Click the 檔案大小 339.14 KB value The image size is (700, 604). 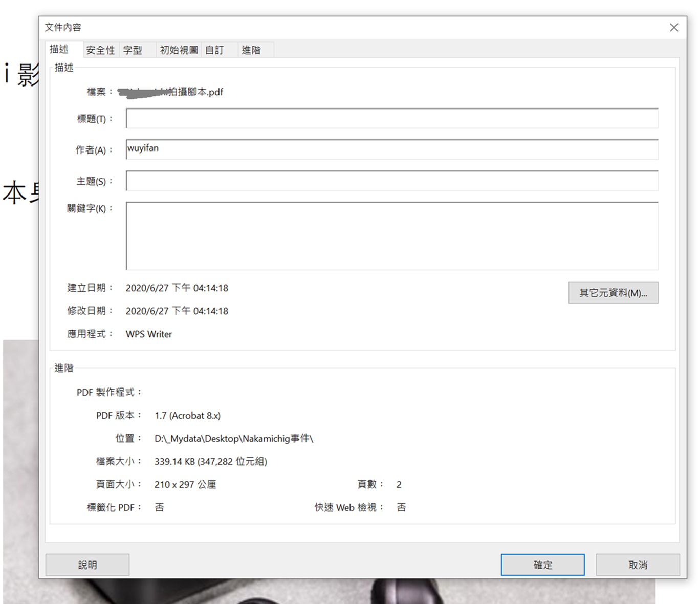coord(210,462)
